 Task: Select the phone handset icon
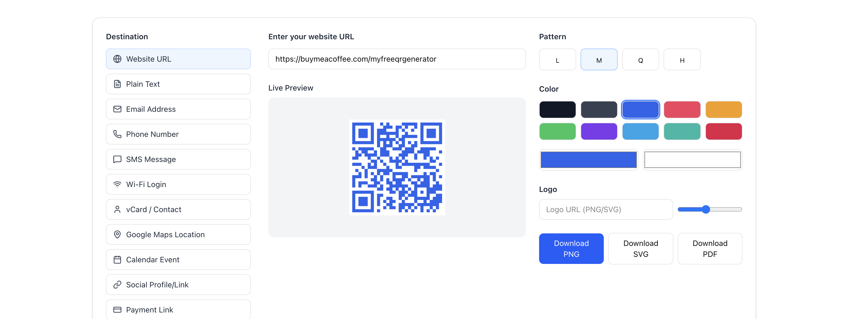tap(117, 134)
